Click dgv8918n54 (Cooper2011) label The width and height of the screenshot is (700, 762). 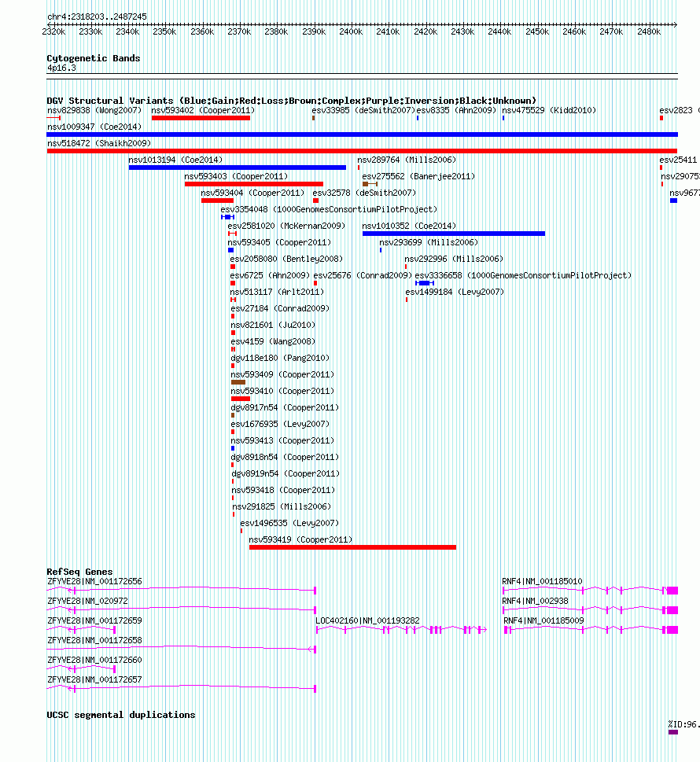point(285,458)
